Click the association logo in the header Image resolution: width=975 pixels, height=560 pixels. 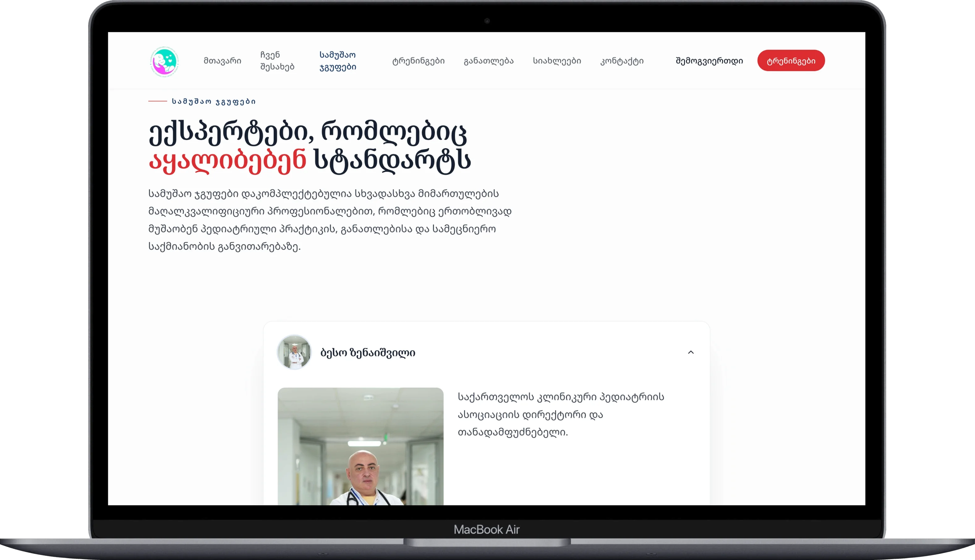(x=164, y=61)
